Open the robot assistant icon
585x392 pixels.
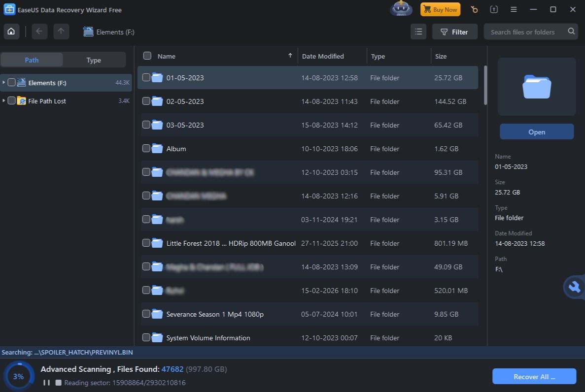(401, 9)
